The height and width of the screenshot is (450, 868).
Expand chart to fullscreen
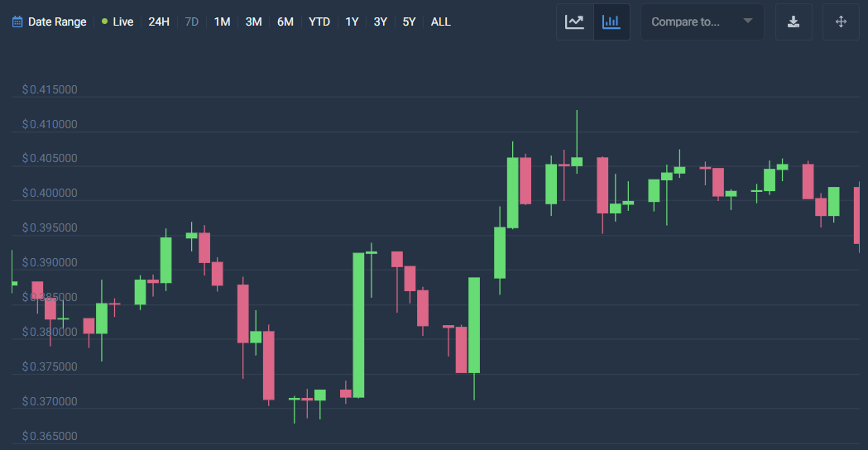pos(841,22)
